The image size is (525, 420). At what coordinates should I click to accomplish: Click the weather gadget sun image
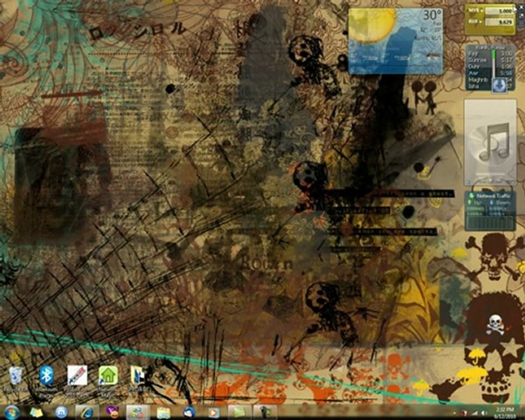click(x=372, y=26)
